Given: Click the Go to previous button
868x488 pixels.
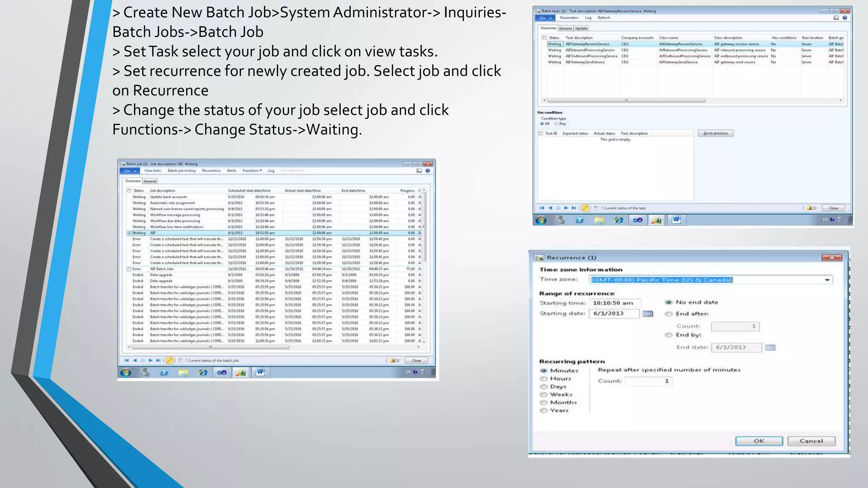Looking at the screenshot, I should point(715,133).
